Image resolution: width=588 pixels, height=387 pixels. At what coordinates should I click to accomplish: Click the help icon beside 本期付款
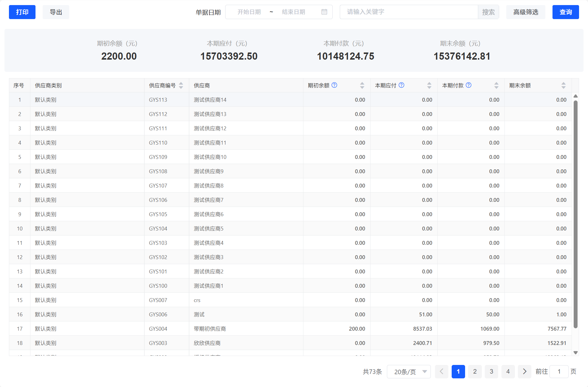[469, 85]
